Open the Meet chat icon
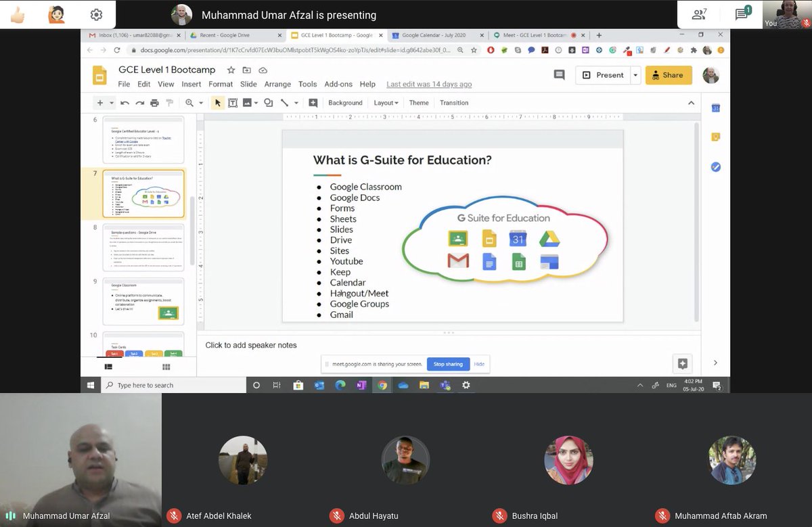 point(742,14)
